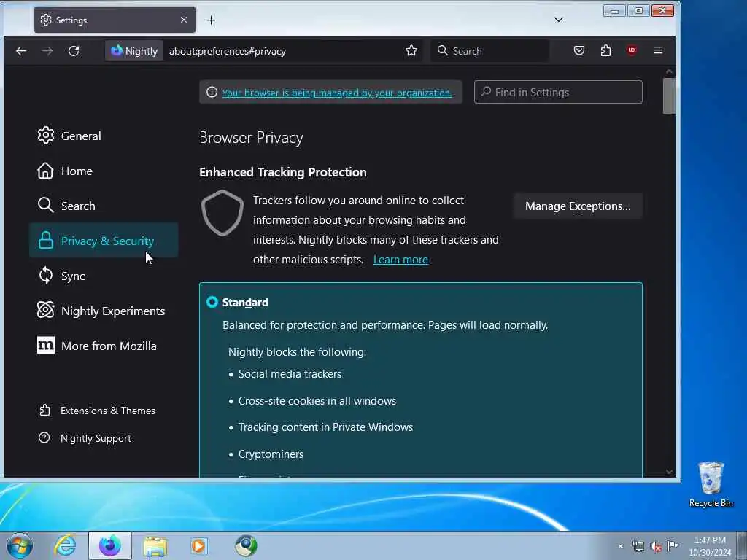Select the Standard protection radio button
This screenshot has width=747, height=560.
pyautogui.click(x=212, y=302)
